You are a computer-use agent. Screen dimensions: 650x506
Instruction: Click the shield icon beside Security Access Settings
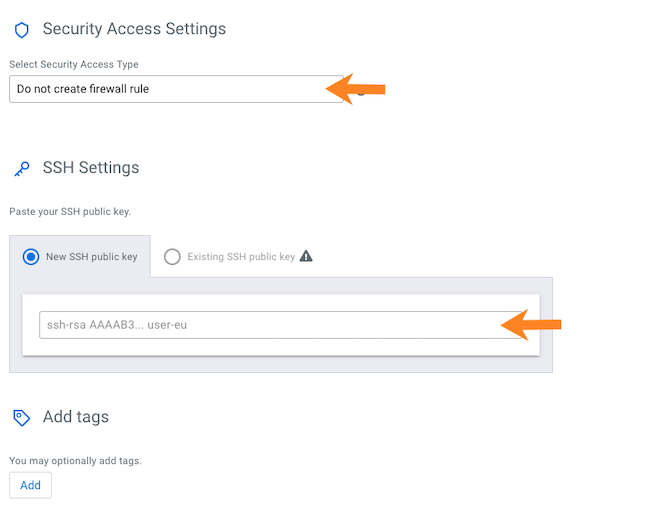point(21,30)
